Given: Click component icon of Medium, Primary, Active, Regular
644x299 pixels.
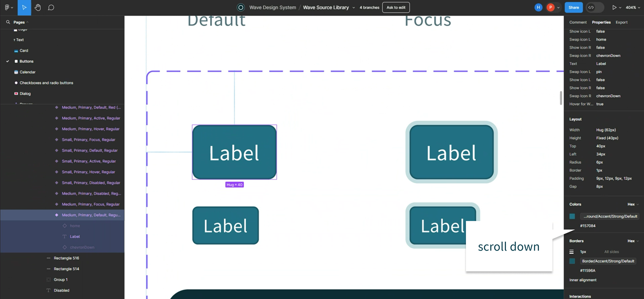Looking at the screenshot, I should point(57,118).
